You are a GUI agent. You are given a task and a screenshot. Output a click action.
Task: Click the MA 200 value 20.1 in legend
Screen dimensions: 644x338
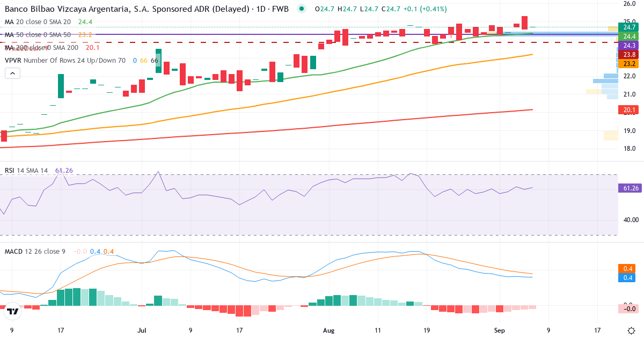click(93, 48)
